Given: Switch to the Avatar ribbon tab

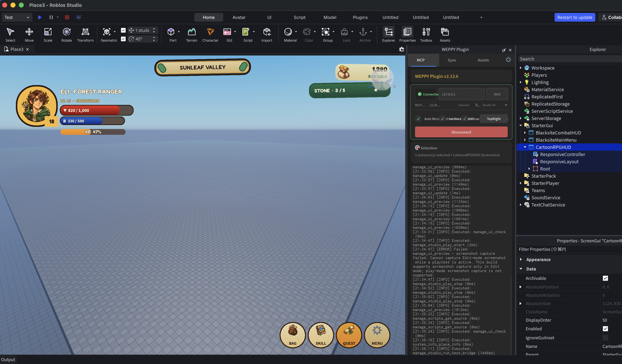Looking at the screenshot, I should (239, 17).
